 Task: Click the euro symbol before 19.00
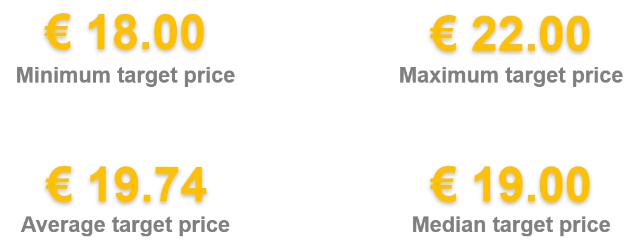[443, 184]
